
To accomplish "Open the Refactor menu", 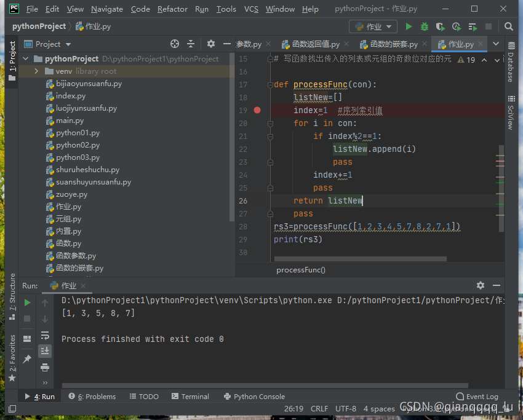I will pyautogui.click(x=172, y=9).
